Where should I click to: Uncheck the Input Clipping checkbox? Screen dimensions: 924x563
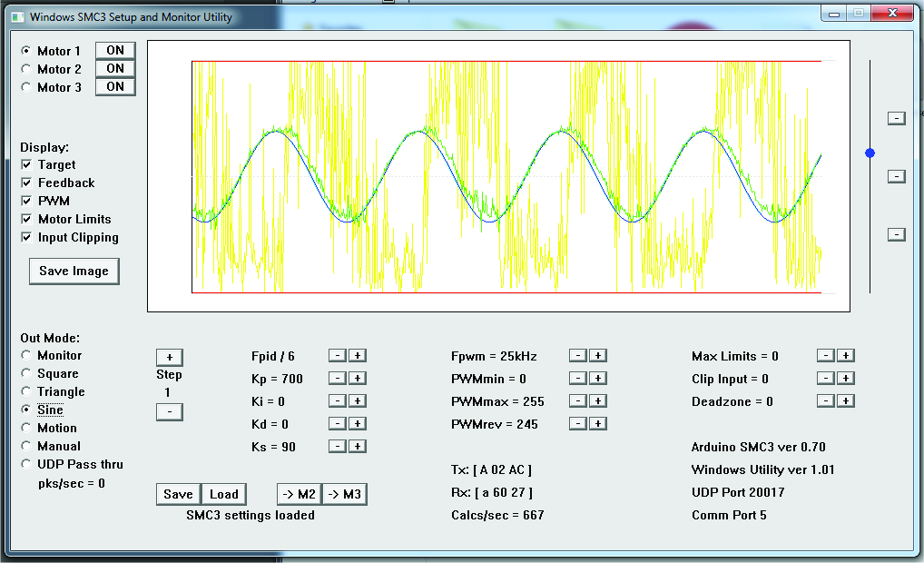coord(26,237)
